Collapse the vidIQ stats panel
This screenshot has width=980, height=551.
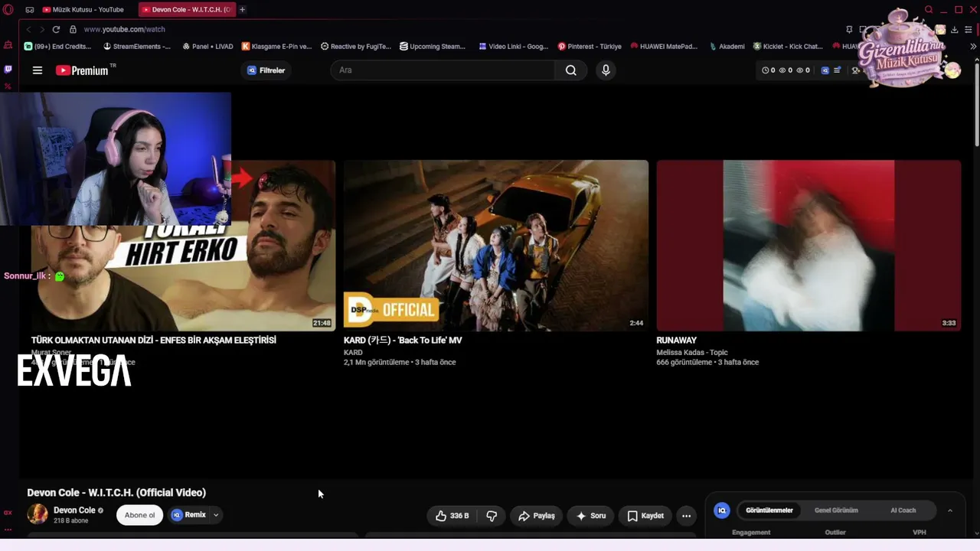[950, 510]
